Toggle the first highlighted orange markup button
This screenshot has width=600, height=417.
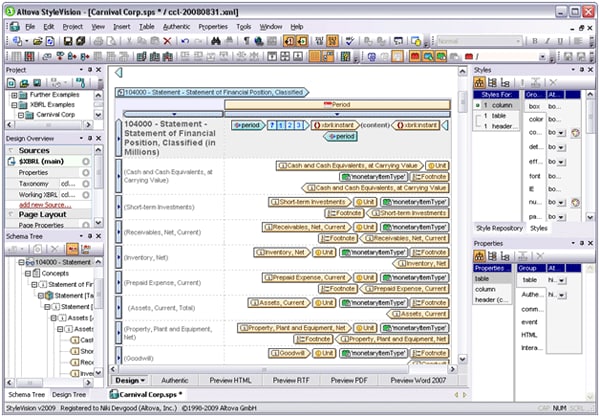[289, 41]
